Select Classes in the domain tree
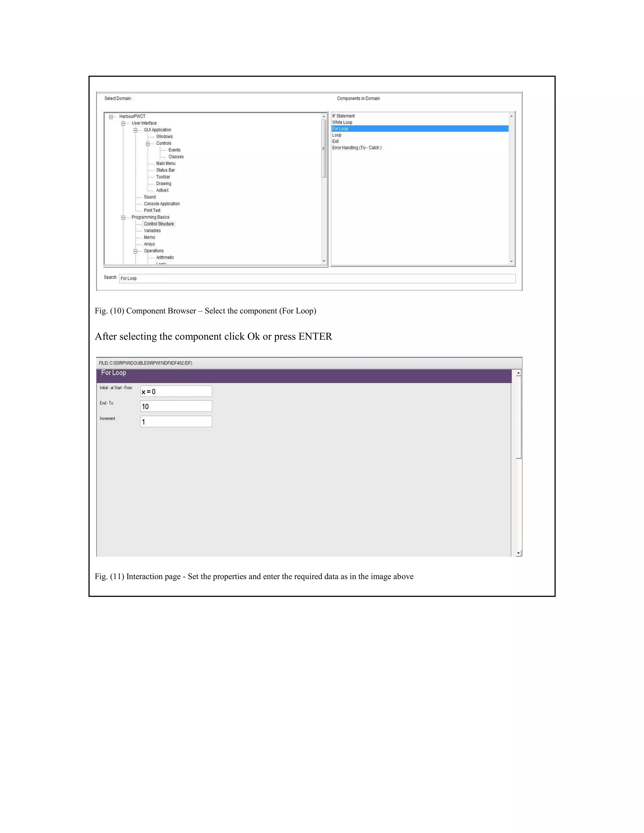Screen dimensions: 644x833 coord(176,157)
